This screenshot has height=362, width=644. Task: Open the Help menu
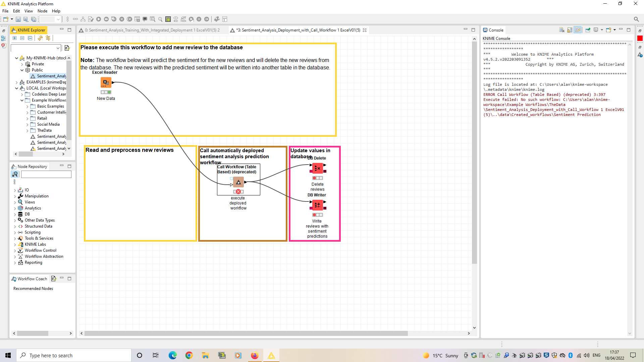pyautogui.click(x=56, y=11)
